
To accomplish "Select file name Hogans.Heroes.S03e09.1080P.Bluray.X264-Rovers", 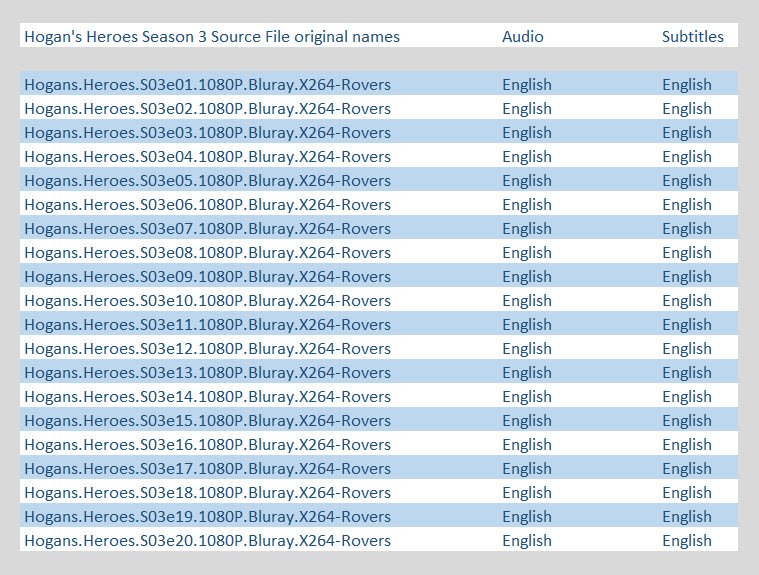I will coord(208,277).
